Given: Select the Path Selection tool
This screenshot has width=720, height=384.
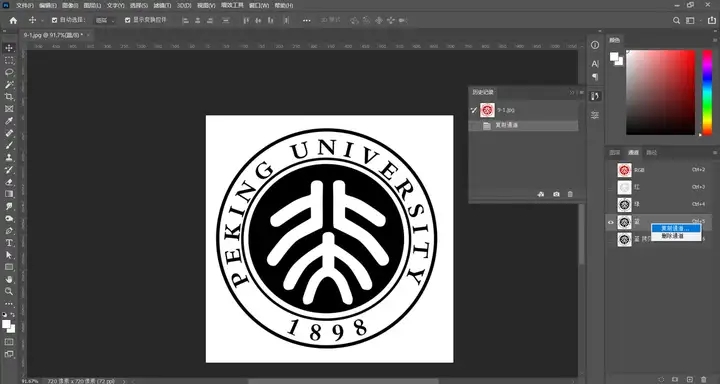Looking at the screenshot, I should [9, 255].
